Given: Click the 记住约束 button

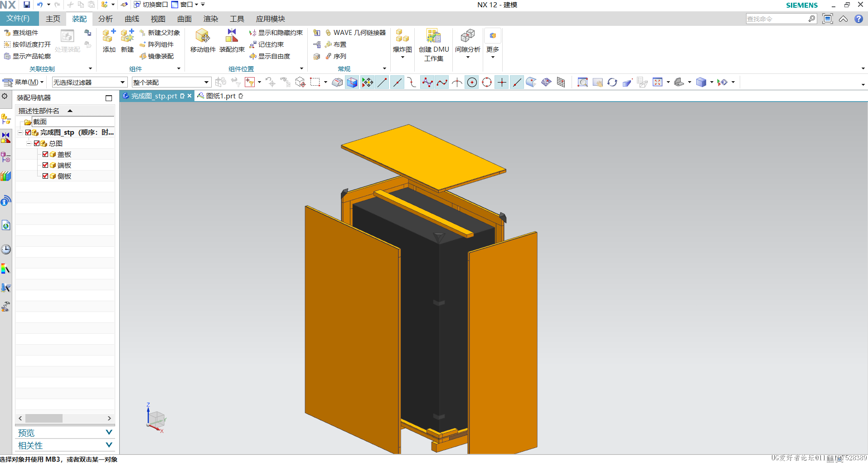Looking at the screenshot, I should (267, 44).
